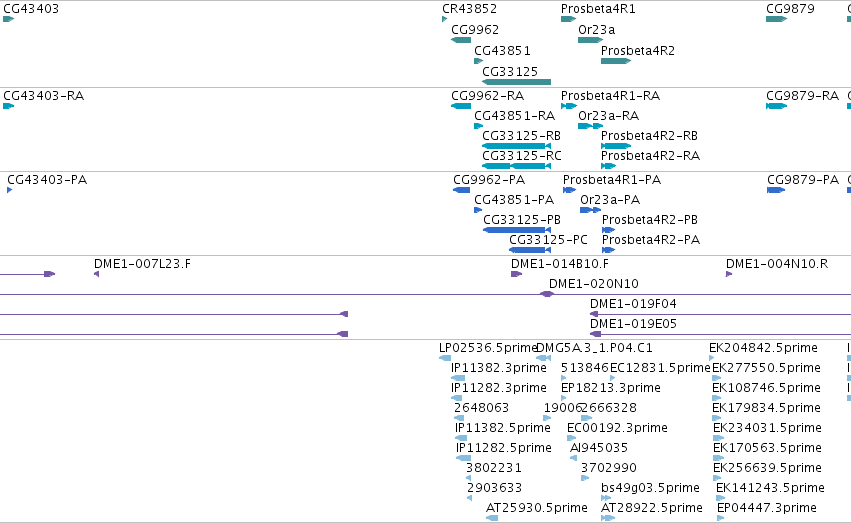Select BAC clone DME1-019F04 label

pos(633,304)
